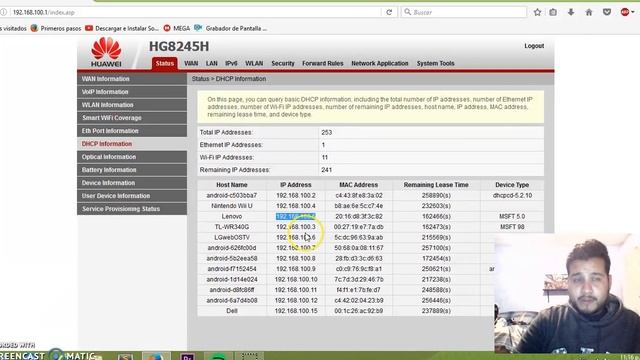Image resolution: width=640 pixels, height=360 pixels.
Task: Click the Host Name column header
Action: pyautogui.click(x=231, y=185)
